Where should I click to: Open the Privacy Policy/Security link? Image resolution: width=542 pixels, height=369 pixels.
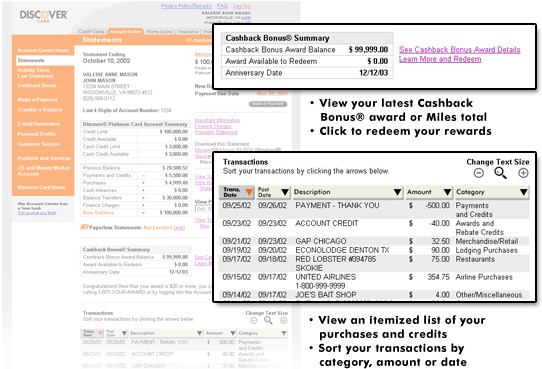(186, 6)
